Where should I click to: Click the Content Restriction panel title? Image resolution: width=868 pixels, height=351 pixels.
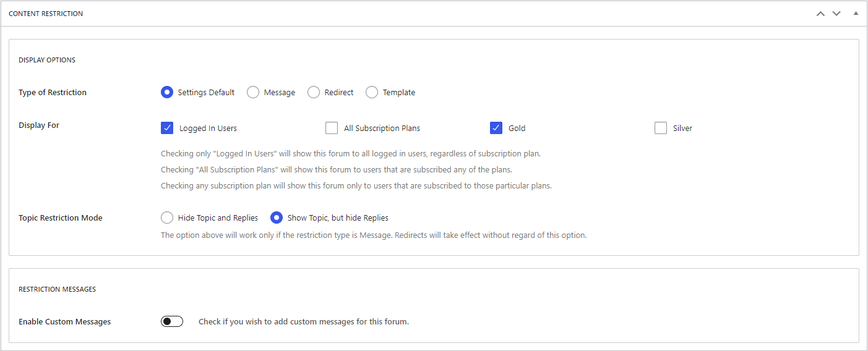[46, 14]
